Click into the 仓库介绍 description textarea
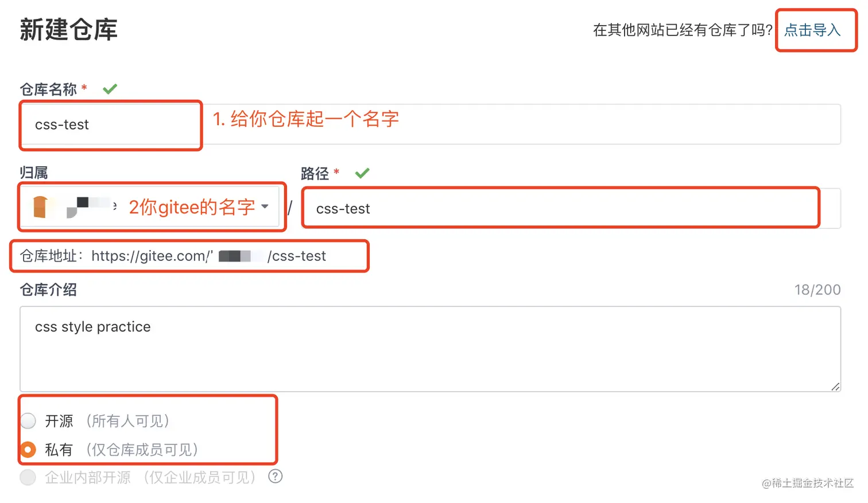 [429, 349]
